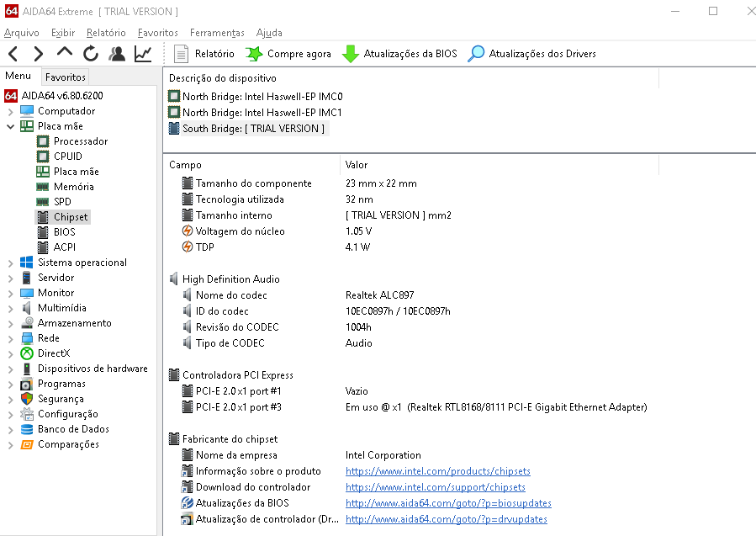Open the intel.com/support/chipsets link

pos(436,487)
